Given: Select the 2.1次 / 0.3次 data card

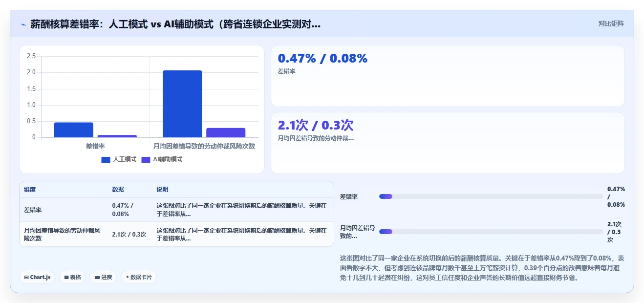Looking at the screenshot, I should tap(448, 143).
